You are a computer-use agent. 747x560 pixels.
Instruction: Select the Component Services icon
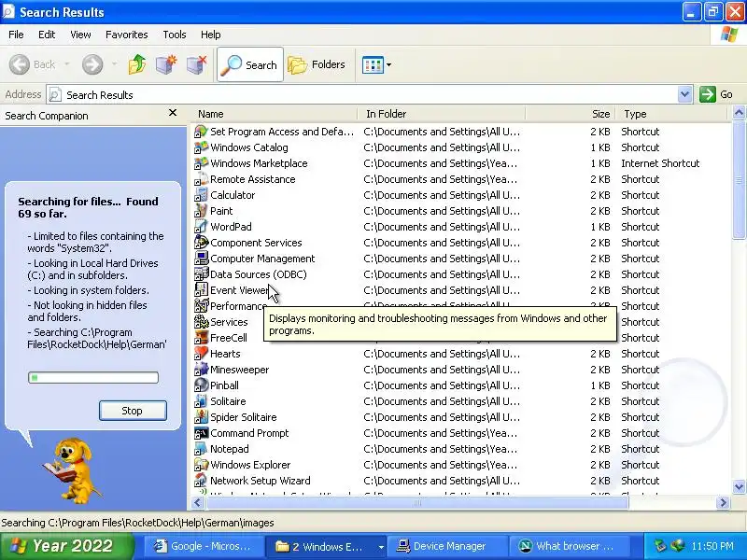pyautogui.click(x=201, y=243)
